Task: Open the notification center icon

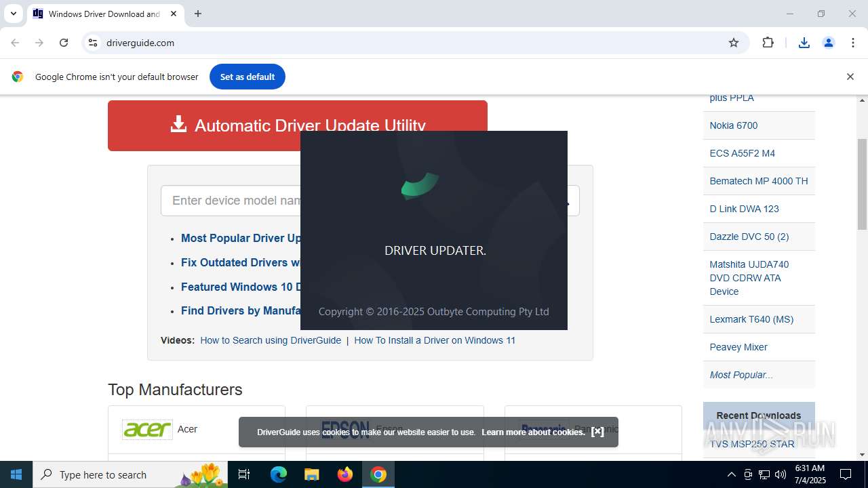Action: click(x=846, y=474)
